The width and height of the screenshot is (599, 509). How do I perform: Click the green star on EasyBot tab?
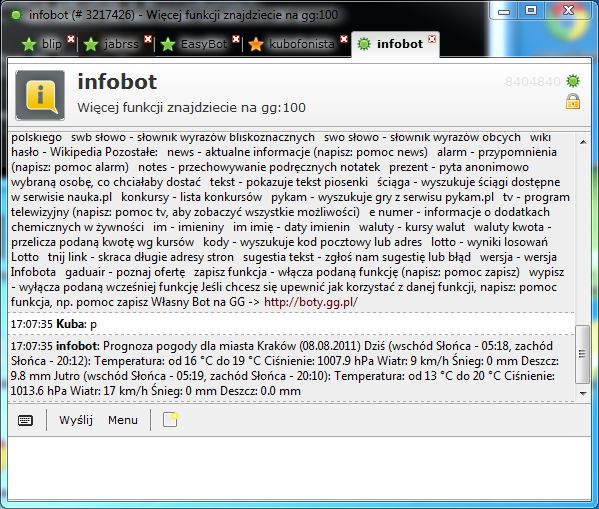tap(168, 44)
